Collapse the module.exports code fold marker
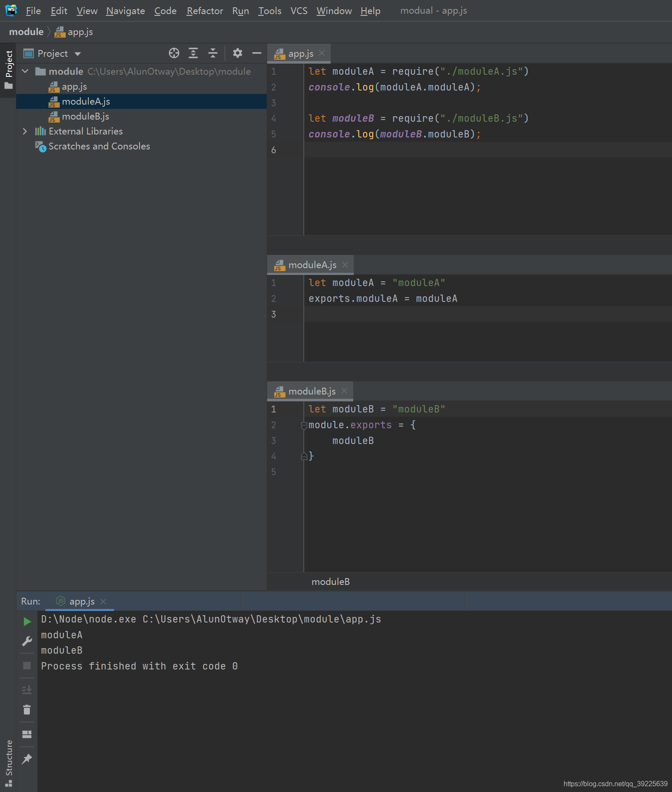 tap(304, 425)
